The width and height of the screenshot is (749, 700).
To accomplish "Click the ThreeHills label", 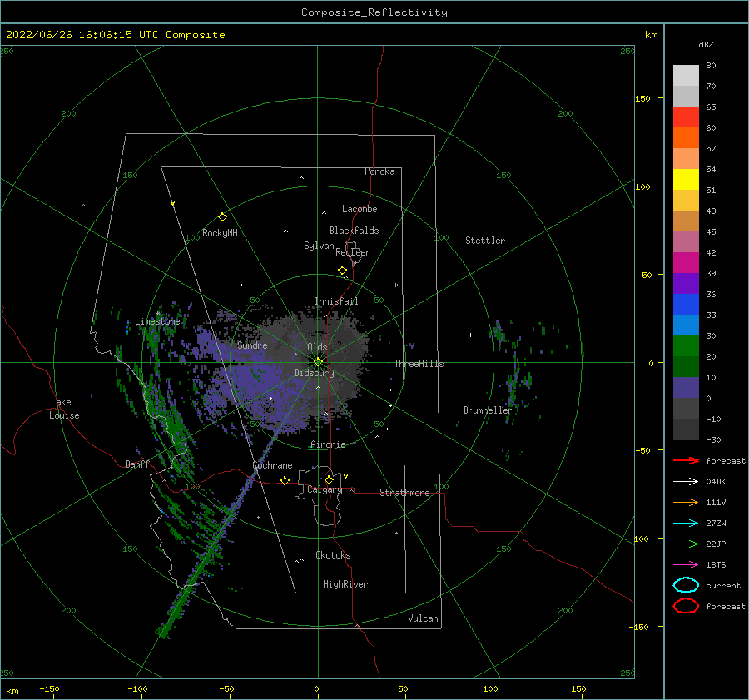I will click(419, 364).
